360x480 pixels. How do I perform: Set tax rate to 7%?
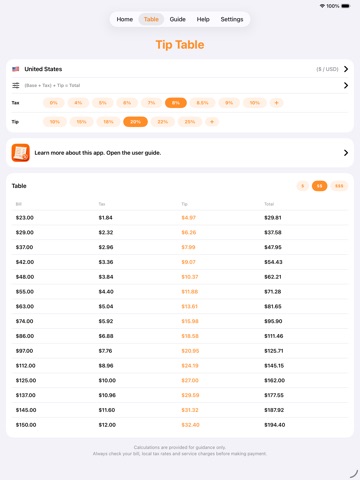(151, 103)
